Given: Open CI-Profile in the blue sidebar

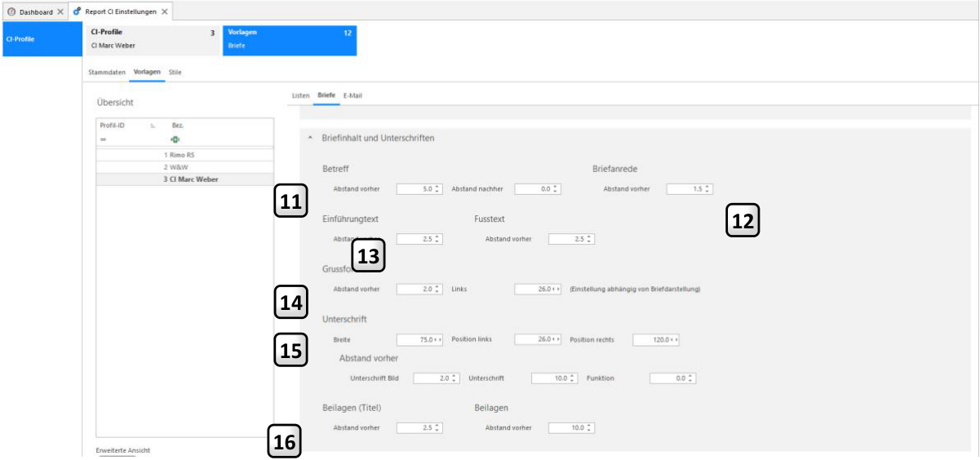Looking at the screenshot, I should point(41,40).
